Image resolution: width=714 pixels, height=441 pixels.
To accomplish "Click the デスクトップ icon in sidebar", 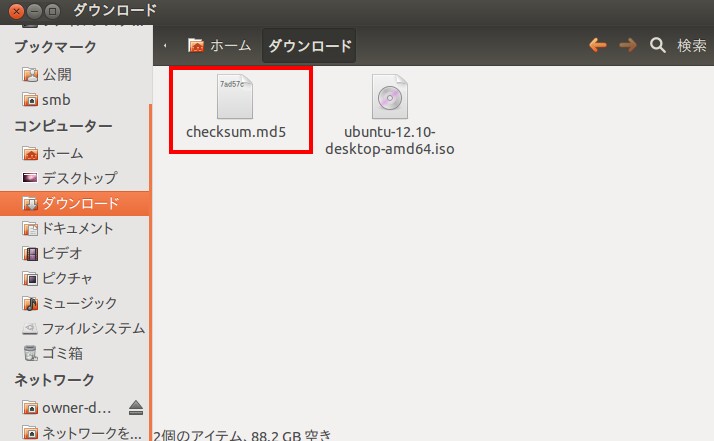I will 30,178.
